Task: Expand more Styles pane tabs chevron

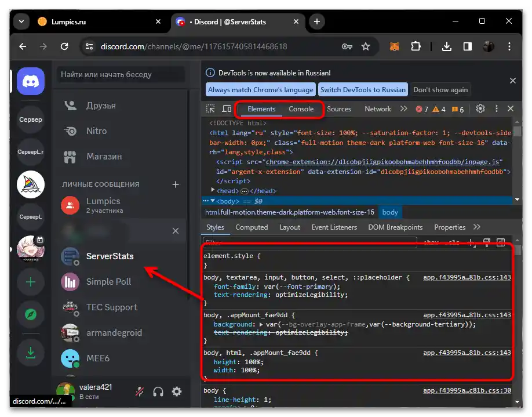Action: (477, 227)
